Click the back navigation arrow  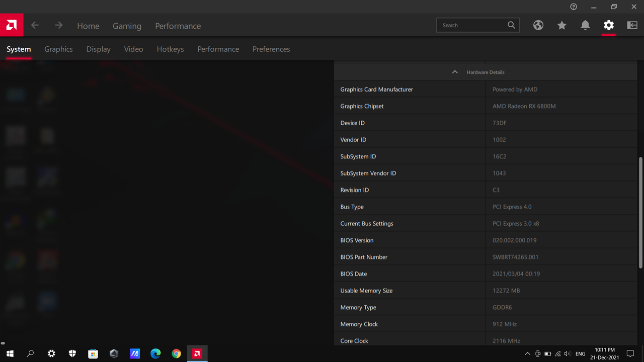tap(35, 25)
